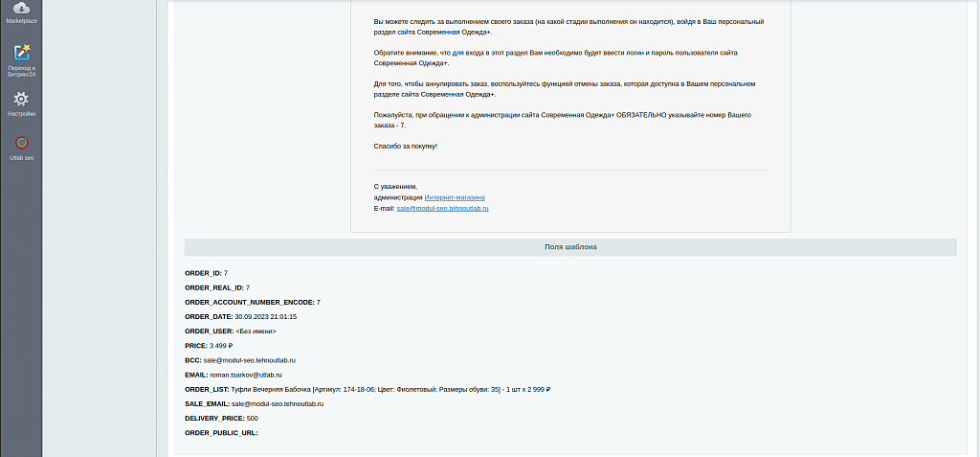The image size is (980, 457).
Task: Click the Спасибо за покупку! text line
Action: (x=406, y=146)
